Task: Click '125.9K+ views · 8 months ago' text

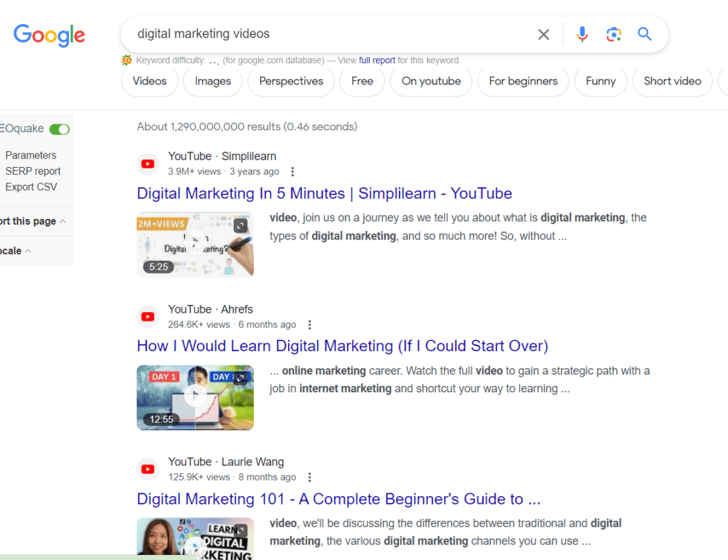Action: [x=232, y=478]
